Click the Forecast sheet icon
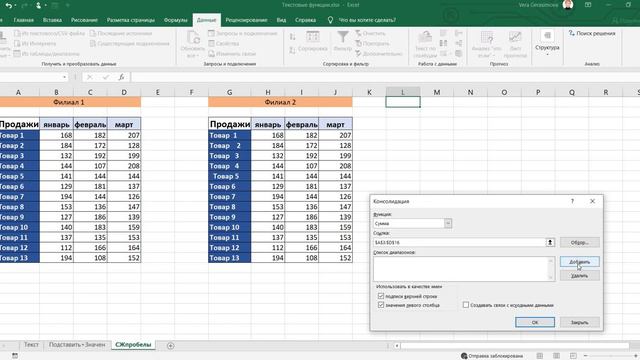This screenshot has width=640, height=360. point(515,38)
